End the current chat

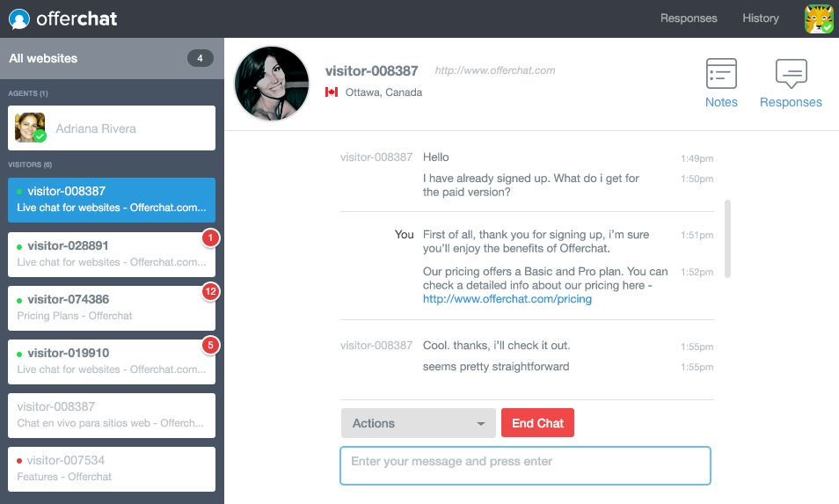coord(537,423)
